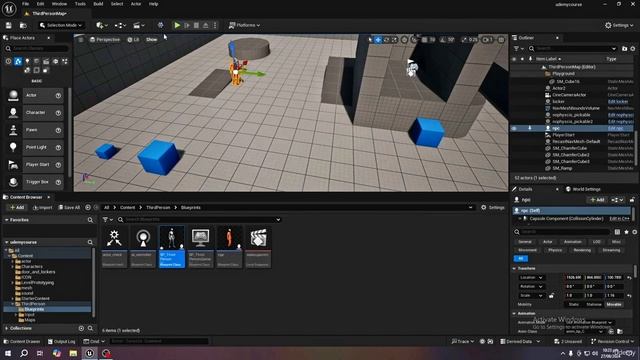
Task: Open editor Settings in top right toolbar
Action: (619, 25)
